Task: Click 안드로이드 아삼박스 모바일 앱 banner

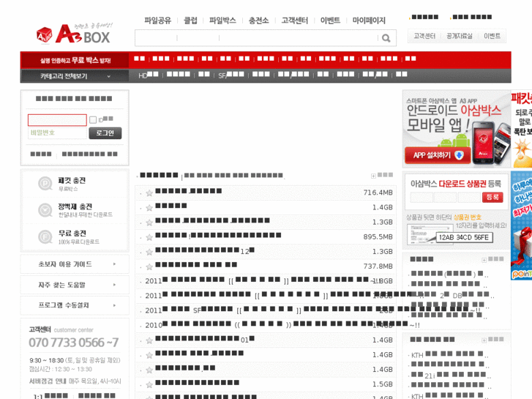Action: click(x=457, y=129)
